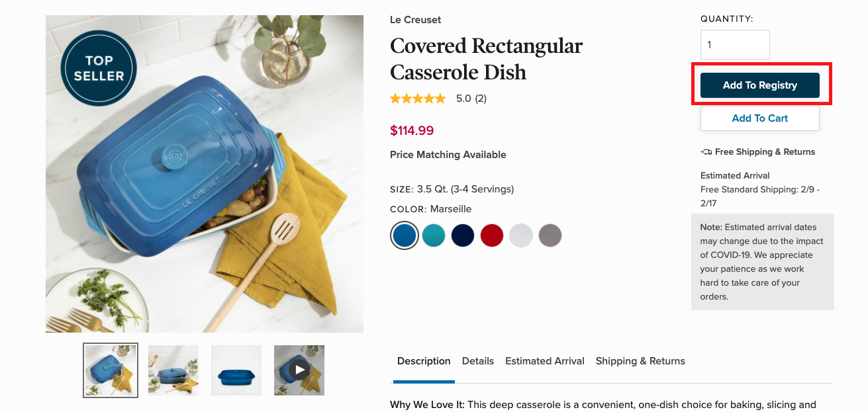Click the Add To Registry button
The height and width of the screenshot is (412, 868).
tap(760, 85)
